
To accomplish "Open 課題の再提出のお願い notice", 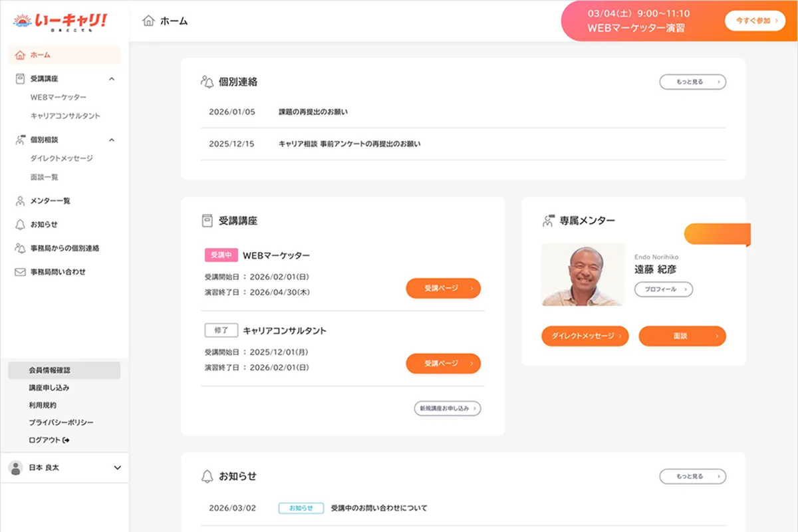I will tap(313, 112).
